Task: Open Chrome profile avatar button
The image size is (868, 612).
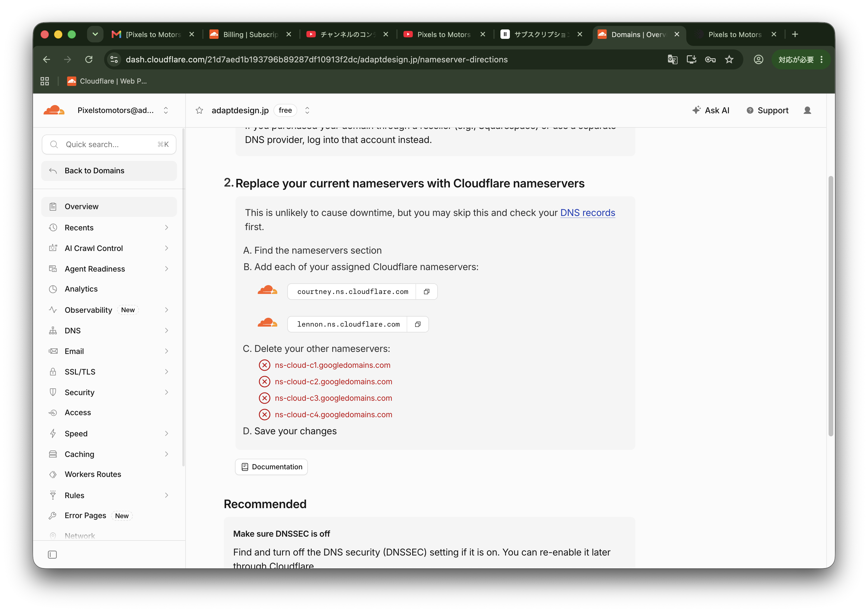Action: pos(758,59)
